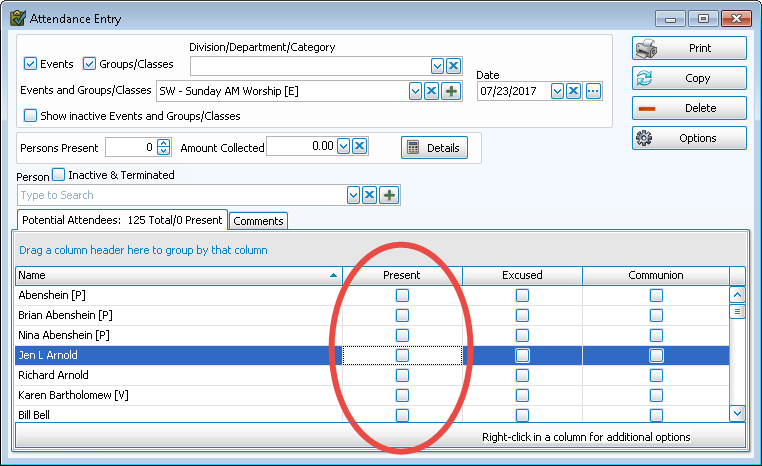Viewport: 762px width, 466px height.
Task: Mark Jen L Arnold as Present
Action: 402,355
